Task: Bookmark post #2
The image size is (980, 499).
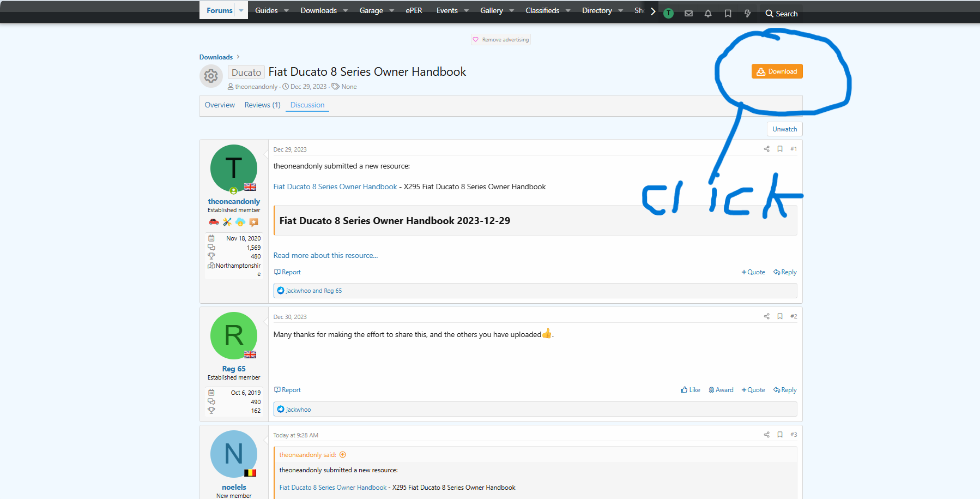Action: [x=780, y=316]
